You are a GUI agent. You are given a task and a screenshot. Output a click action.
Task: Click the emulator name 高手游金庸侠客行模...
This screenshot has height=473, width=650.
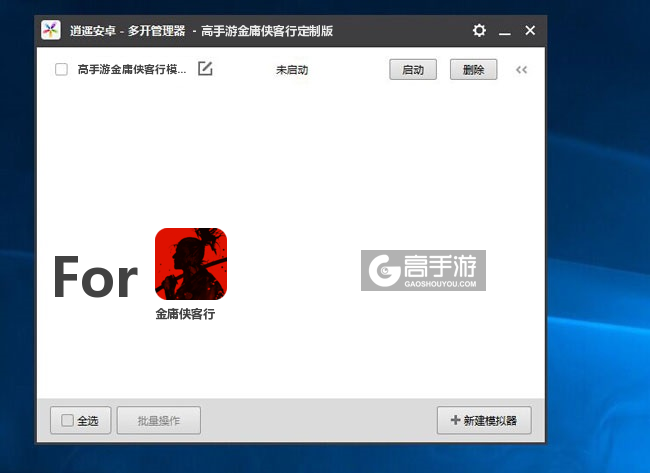pyautogui.click(x=132, y=69)
